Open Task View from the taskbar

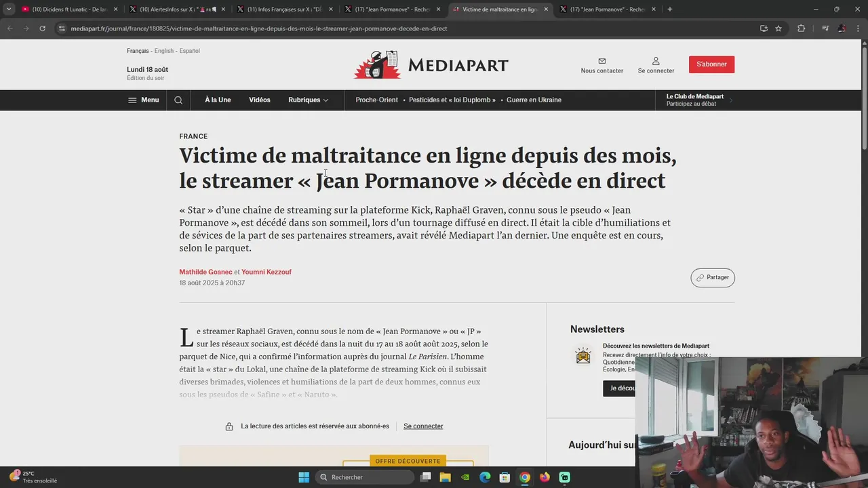click(x=426, y=477)
